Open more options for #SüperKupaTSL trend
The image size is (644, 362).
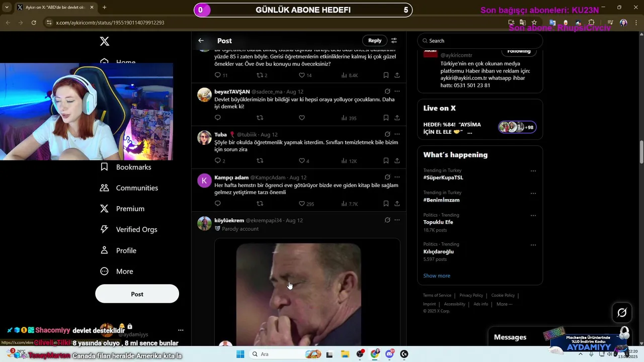pos(533,171)
